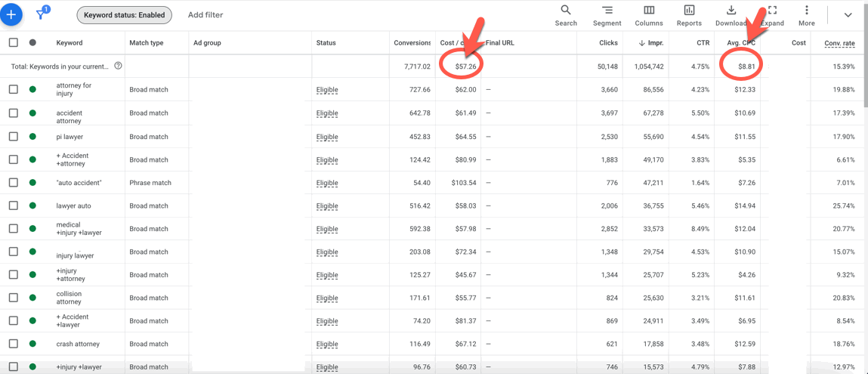Open status dot for 'lawyer auto' keyword

pyautogui.click(x=32, y=206)
